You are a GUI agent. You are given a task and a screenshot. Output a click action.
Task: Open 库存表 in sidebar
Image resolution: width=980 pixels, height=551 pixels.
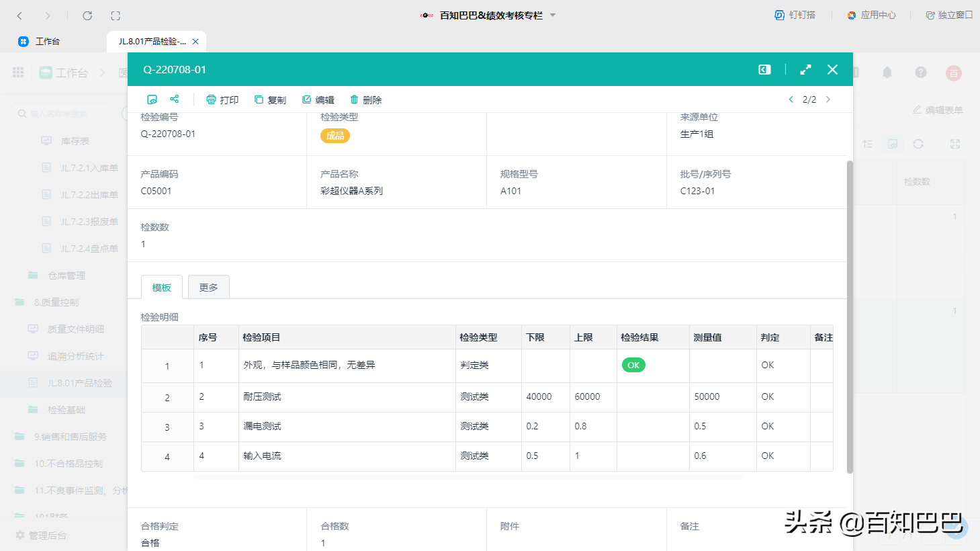pyautogui.click(x=75, y=141)
